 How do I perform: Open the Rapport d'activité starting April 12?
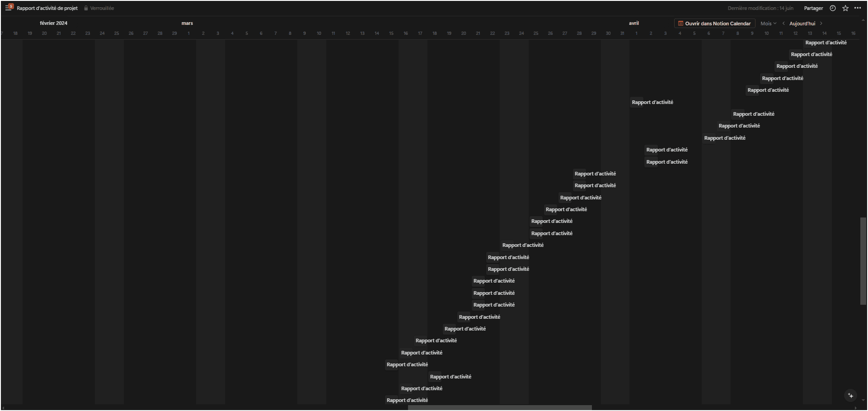coord(812,54)
